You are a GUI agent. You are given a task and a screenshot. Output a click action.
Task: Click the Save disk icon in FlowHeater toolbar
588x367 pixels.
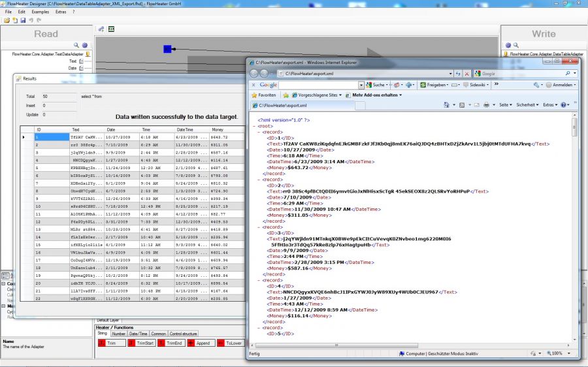(x=23, y=20)
